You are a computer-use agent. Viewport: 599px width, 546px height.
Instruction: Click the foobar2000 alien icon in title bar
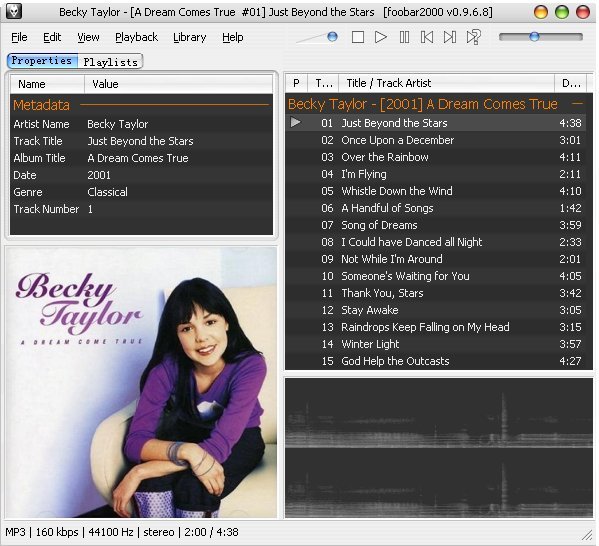(14, 11)
